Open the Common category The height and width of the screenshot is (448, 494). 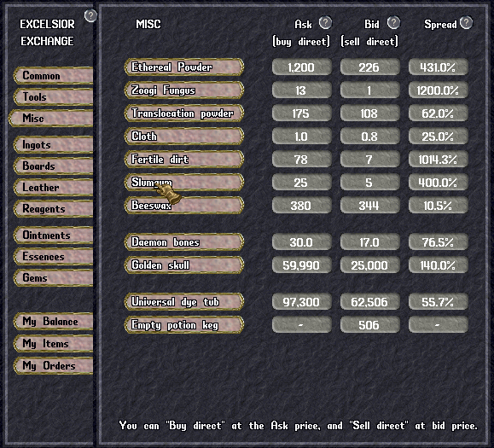[x=54, y=76]
